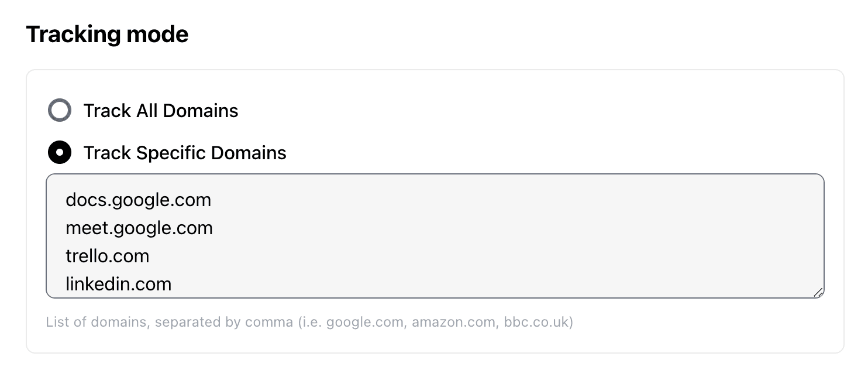Place cursor on the meet.google.com line

click(x=139, y=228)
